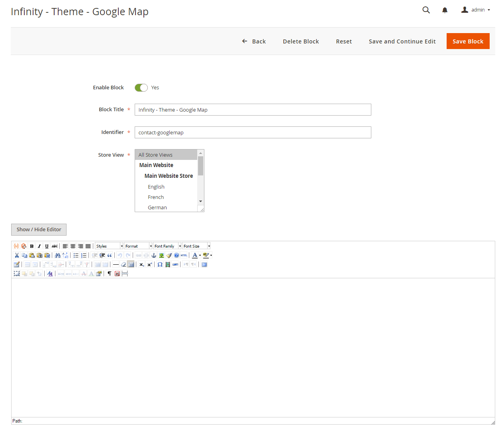The image size is (504, 427).
Task: Remove formatting with the eraser icon
Action: click(x=124, y=264)
